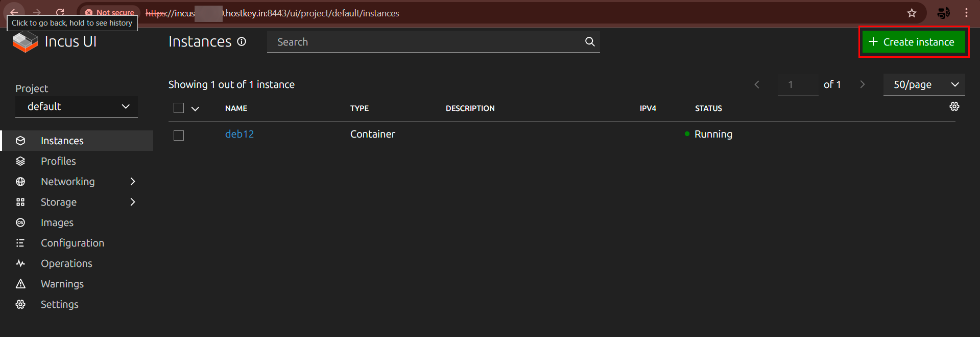
Task: Go to Profiles in sidebar
Action: coord(58,161)
